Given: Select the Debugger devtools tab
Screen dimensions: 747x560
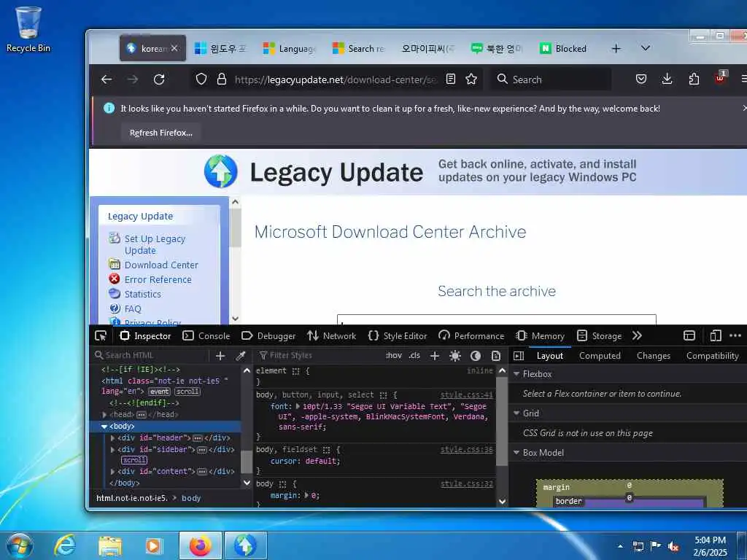Looking at the screenshot, I should click(268, 335).
